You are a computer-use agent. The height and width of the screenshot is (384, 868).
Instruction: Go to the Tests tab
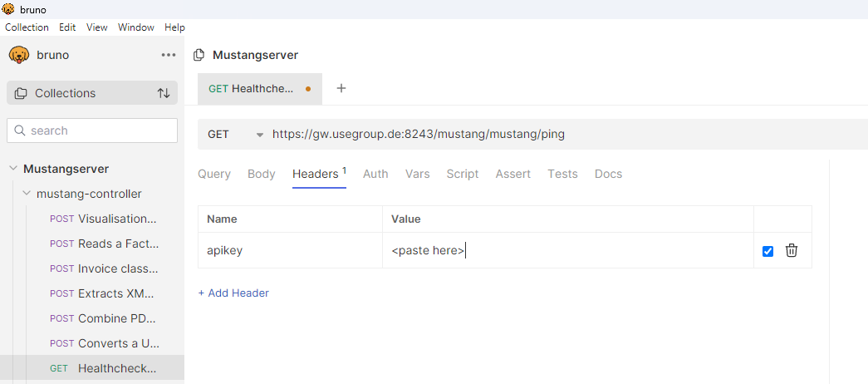pyautogui.click(x=562, y=174)
